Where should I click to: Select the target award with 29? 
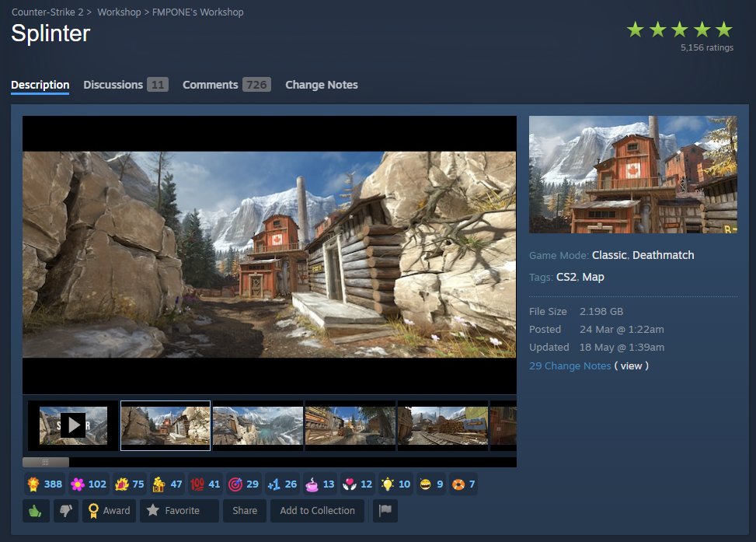[x=243, y=484]
